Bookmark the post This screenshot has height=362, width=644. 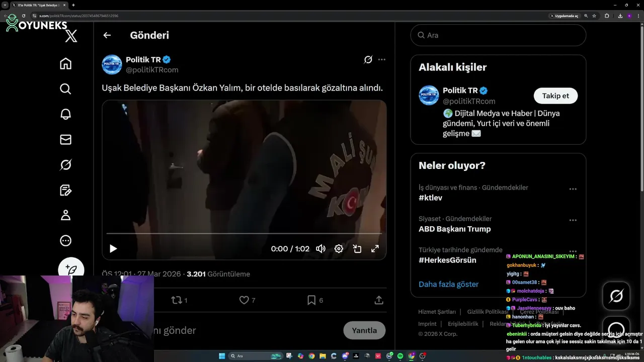(x=311, y=300)
